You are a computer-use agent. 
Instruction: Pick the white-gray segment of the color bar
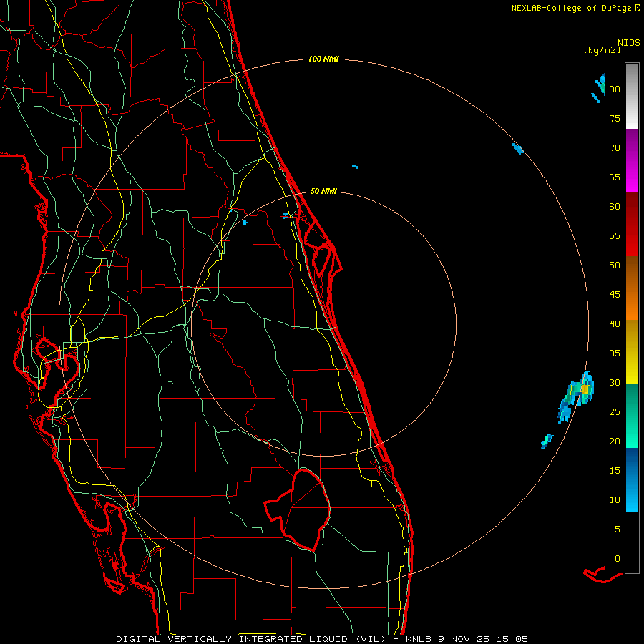pyautogui.click(x=632, y=96)
